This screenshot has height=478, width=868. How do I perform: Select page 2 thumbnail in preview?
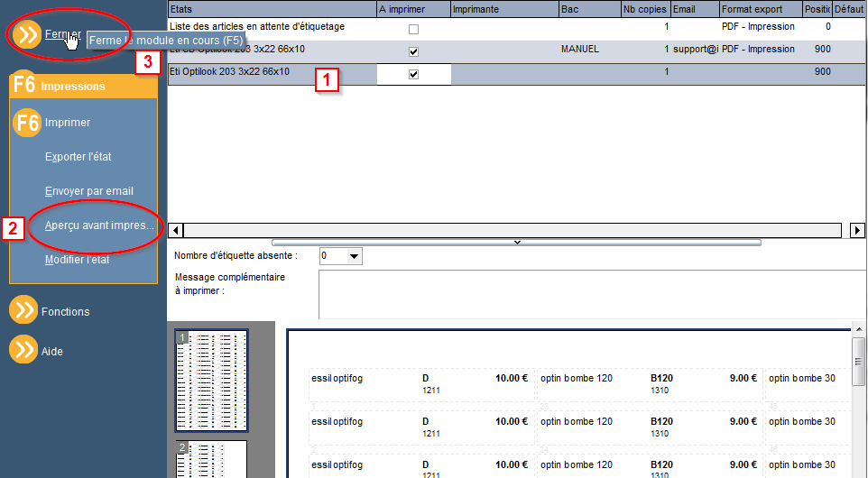[x=211, y=459]
